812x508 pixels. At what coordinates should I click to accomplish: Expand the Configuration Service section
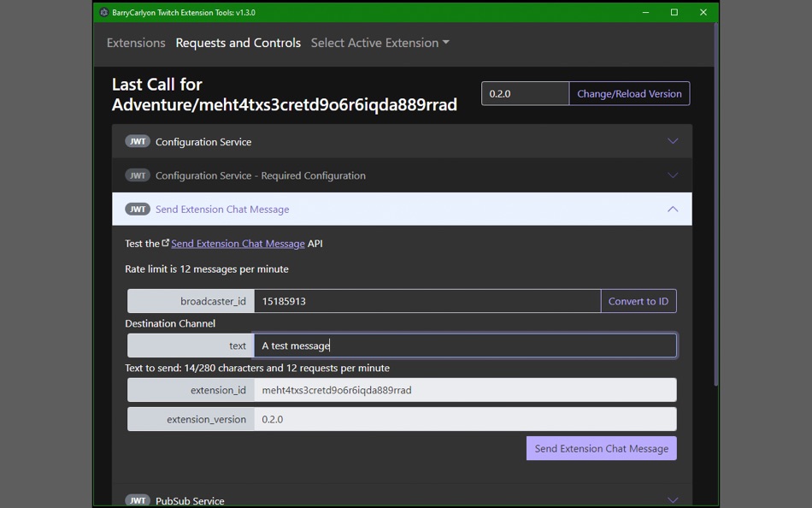(x=402, y=141)
